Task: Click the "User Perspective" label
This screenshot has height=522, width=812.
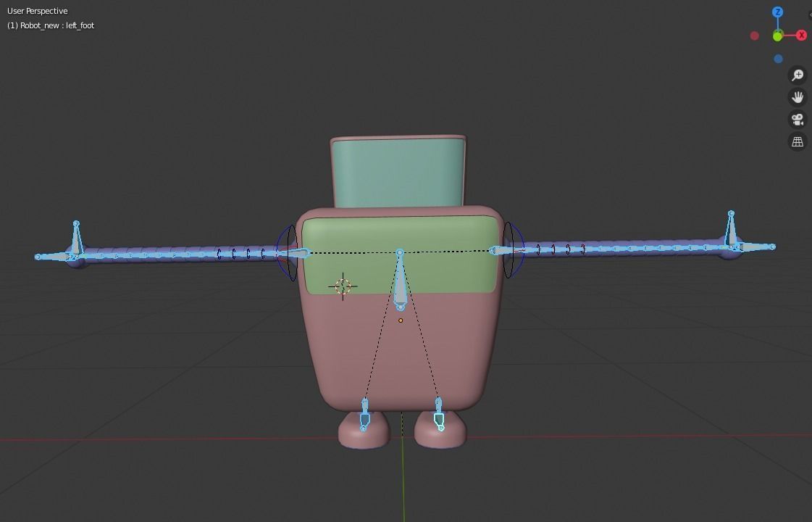Action: click(37, 11)
